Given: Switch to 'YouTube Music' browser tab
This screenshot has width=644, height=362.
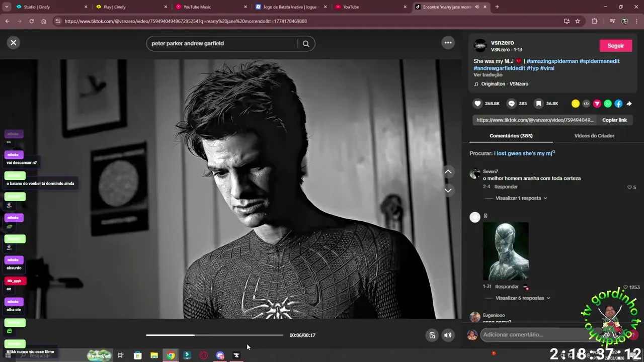Looking at the screenshot, I should point(211,7).
